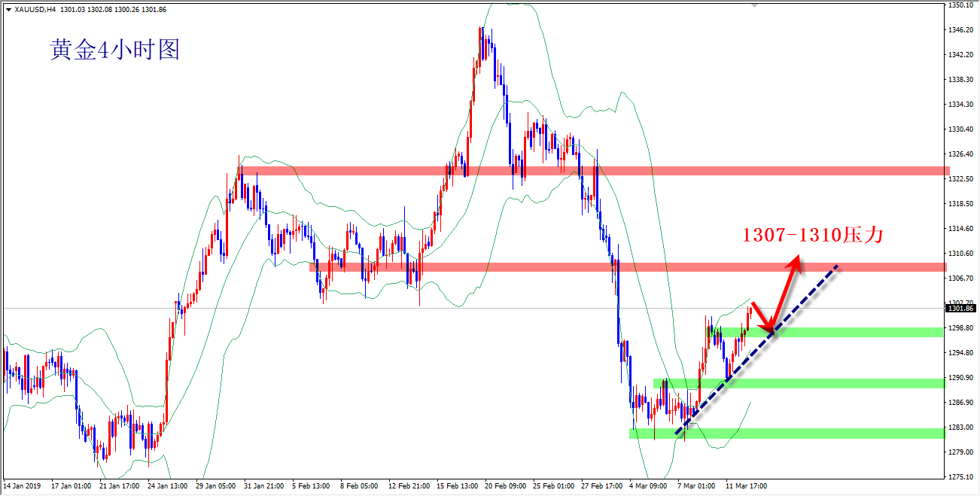
Task: Click the chart shift triangle marker at top
Action: point(755,5)
